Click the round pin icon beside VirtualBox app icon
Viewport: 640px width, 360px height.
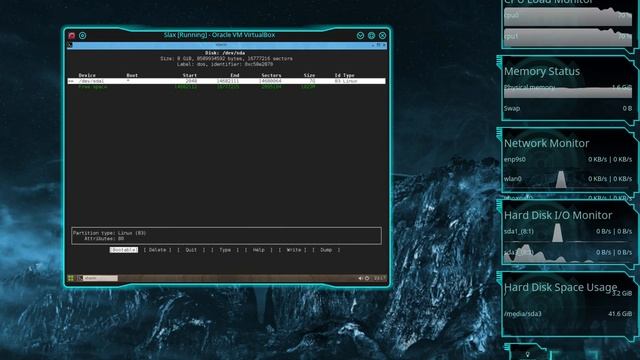pyautogui.click(x=82, y=36)
